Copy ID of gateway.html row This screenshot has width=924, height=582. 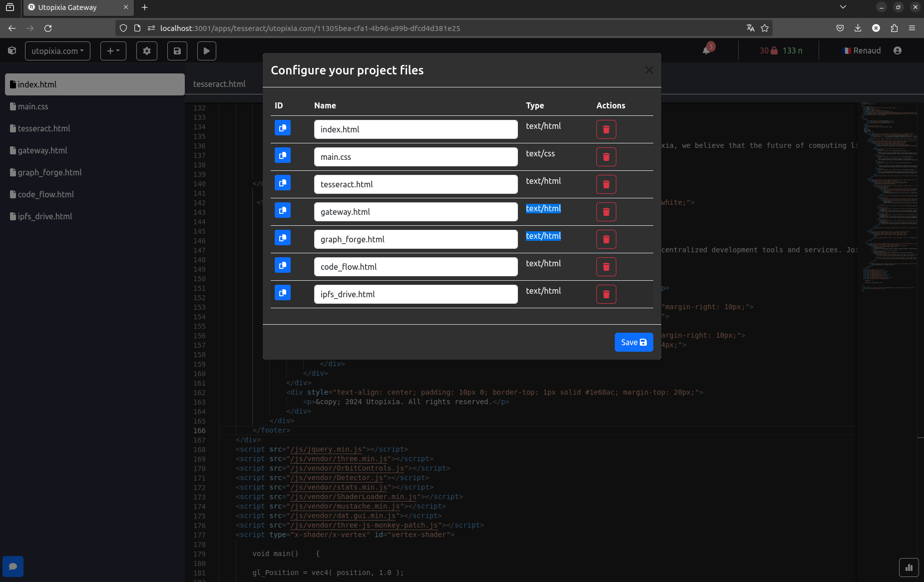(x=283, y=210)
